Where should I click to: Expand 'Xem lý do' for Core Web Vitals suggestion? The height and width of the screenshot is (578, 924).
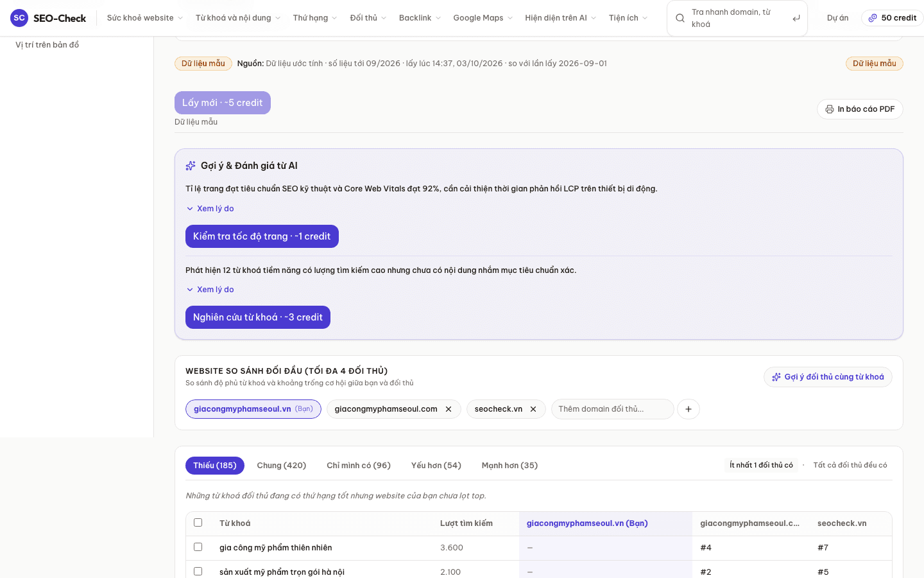click(x=210, y=209)
